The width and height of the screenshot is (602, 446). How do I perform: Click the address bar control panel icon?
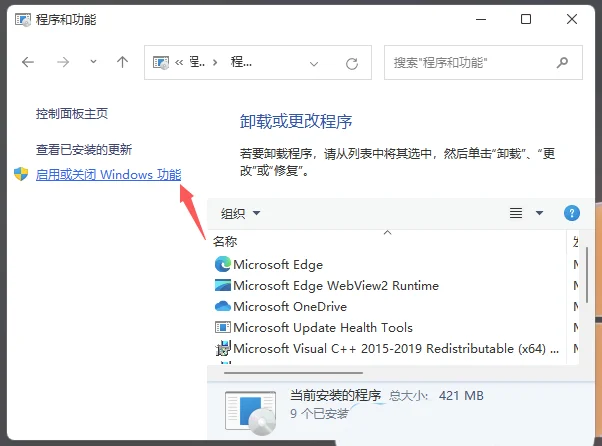coord(160,63)
